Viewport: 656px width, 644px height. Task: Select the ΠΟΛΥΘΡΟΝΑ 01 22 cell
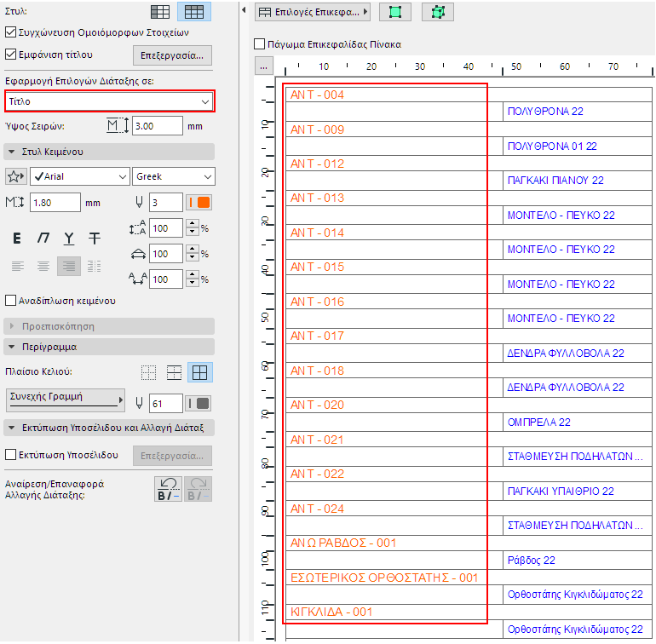578,146
